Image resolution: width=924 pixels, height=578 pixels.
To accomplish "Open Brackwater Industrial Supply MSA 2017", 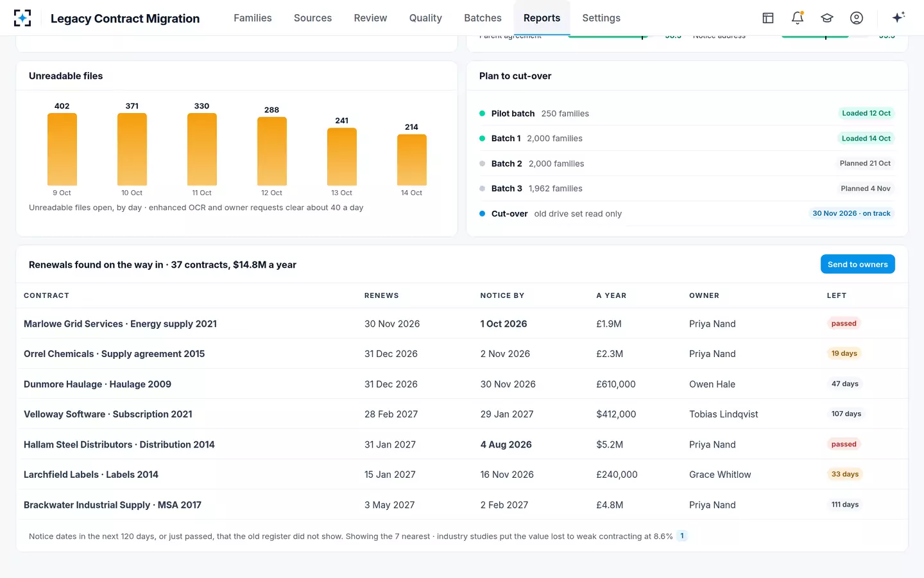I will click(462, 505).
